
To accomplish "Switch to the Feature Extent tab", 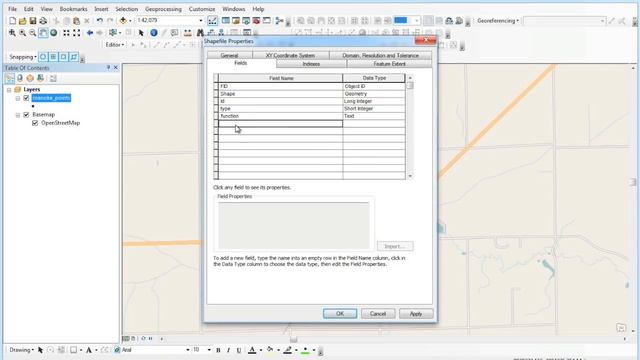I will (389, 64).
